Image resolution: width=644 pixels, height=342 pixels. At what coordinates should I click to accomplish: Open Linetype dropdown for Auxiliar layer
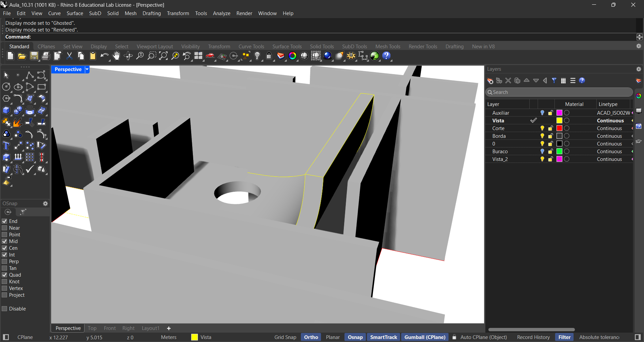tap(613, 113)
